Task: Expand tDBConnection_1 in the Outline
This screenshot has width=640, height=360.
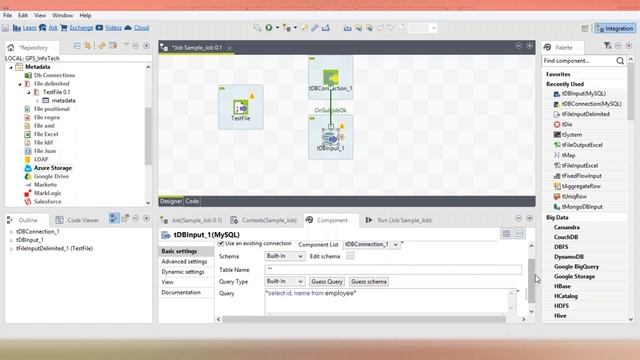Action: pyautogui.click(x=11, y=231)
